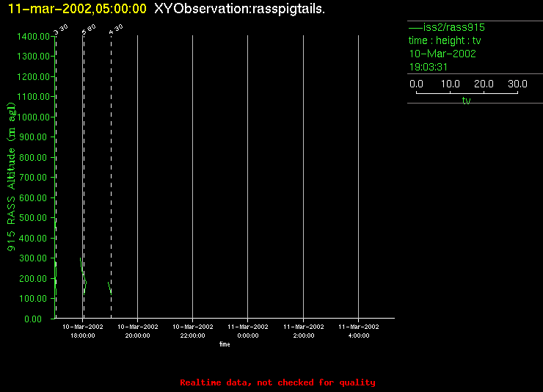Click the '700.00' altitude label
543x392 pixels.
pyautogui.click(x=33, y=178)
